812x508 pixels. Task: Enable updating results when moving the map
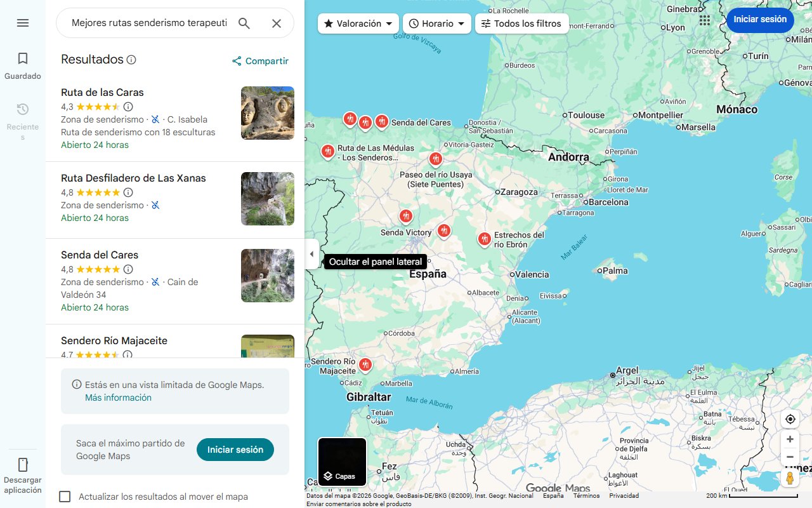(x=65, y=497)
